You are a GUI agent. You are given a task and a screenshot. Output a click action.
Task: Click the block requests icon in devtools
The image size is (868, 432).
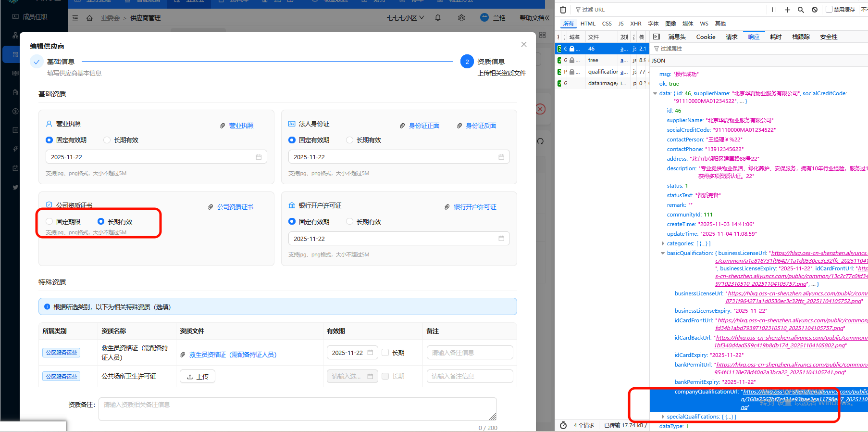[x=815, y=10]
